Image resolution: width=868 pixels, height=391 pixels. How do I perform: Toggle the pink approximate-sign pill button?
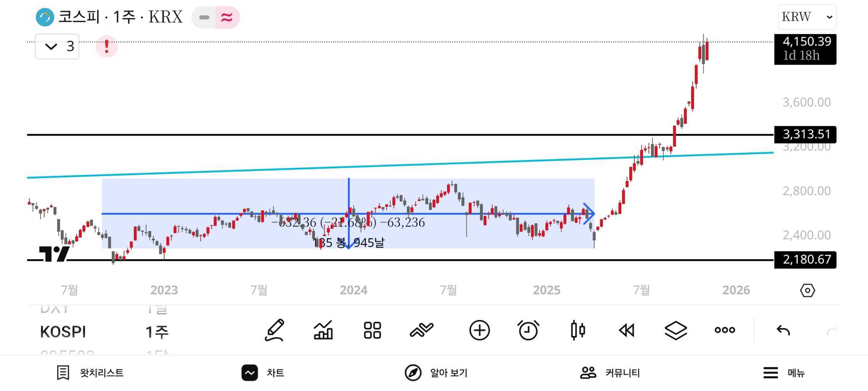point(227,17)
